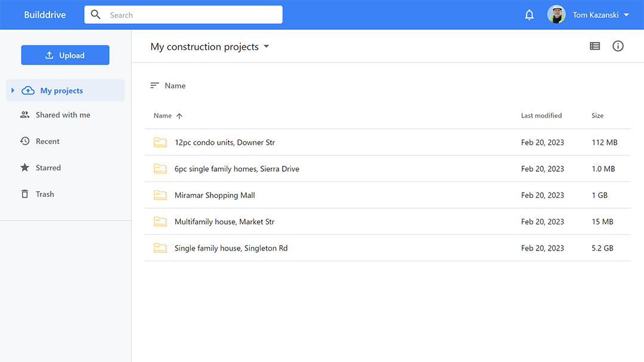Click Tom Kazanski's profile avatar
Viewport: 644px width, 362px height.
556,15
